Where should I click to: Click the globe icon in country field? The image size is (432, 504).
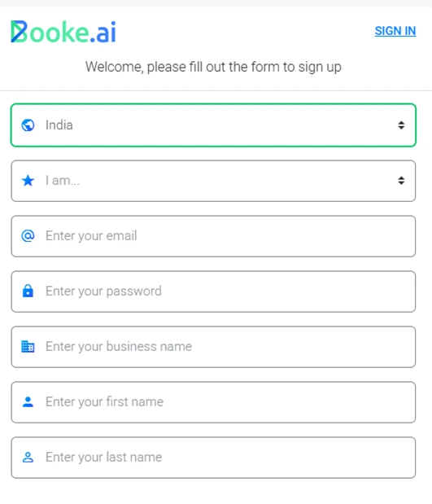click(x=28, y=125)
